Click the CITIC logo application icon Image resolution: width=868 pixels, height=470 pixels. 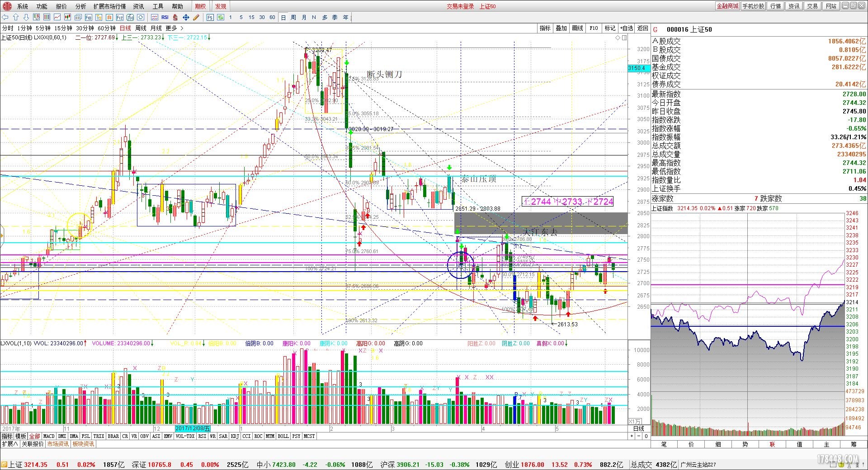6,6
